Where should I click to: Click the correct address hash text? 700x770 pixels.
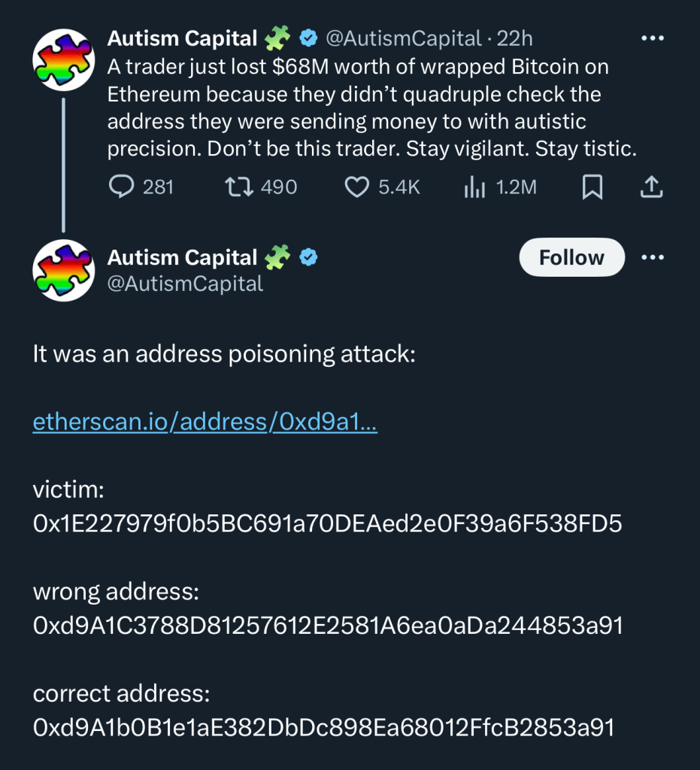pos(324,727)
